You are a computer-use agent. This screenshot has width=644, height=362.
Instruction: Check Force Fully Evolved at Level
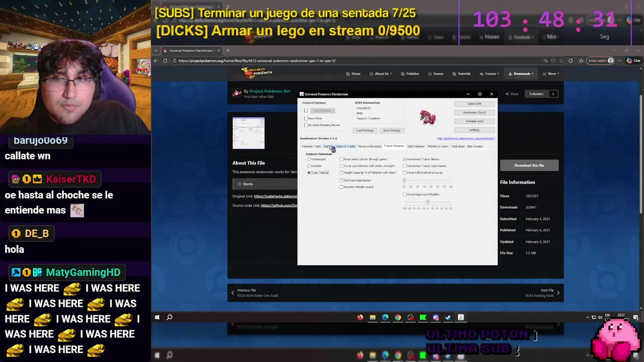405,172
